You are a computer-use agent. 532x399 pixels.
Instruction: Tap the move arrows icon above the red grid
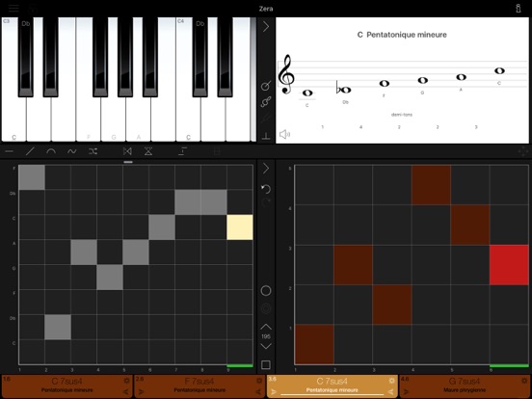[x=522, y=151]
